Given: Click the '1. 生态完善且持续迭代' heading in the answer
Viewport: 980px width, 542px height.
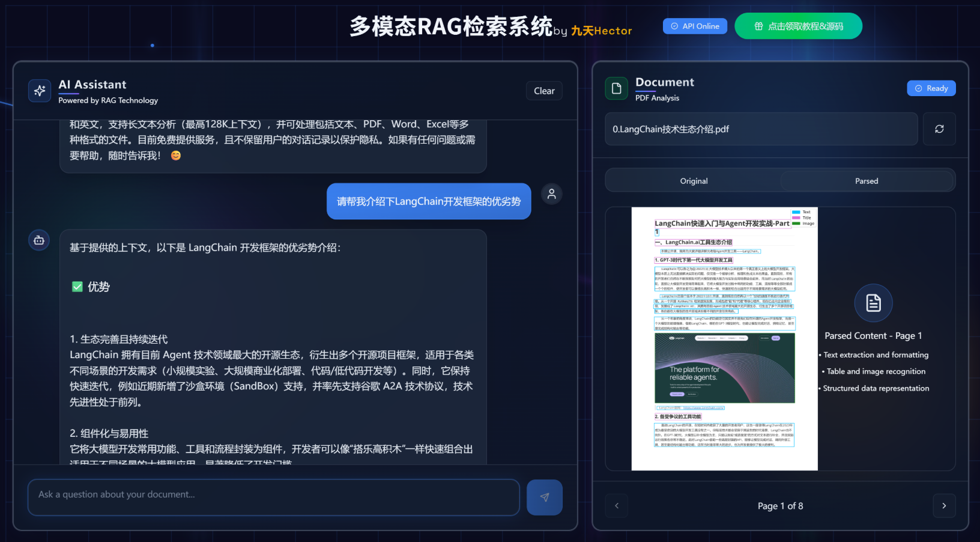Looking at the screenshot, I should coord(119,340).
